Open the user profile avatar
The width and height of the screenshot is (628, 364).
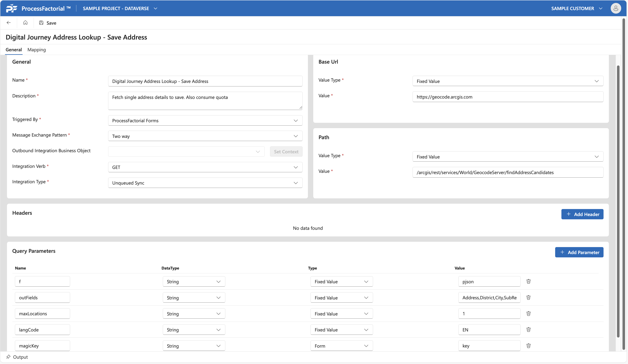[x=615, y=8]
